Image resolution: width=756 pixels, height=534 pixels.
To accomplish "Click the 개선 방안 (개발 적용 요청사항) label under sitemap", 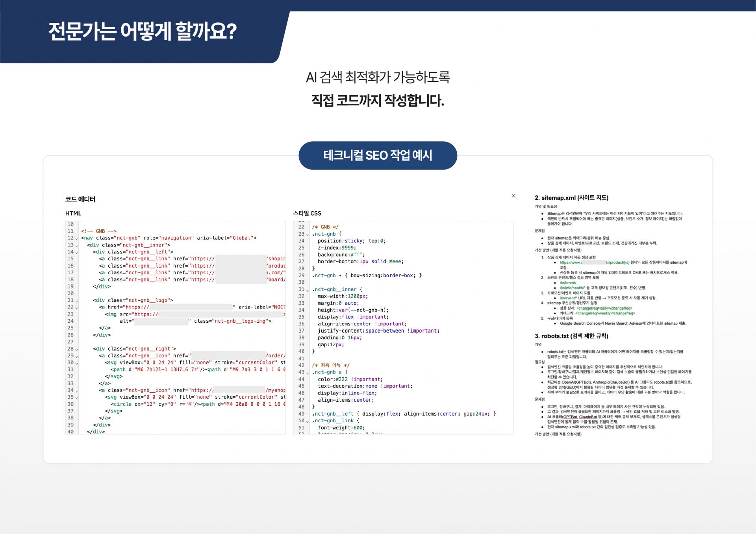I will (x=558, y=250).
